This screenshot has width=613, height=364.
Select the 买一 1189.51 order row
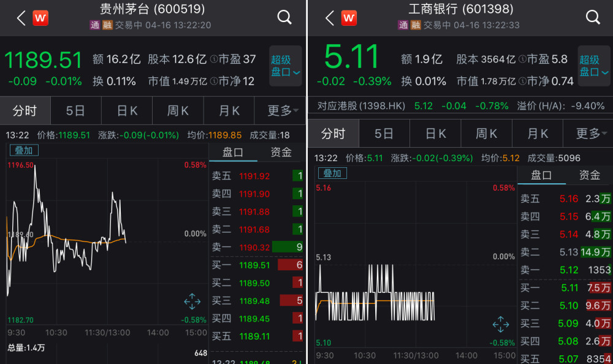point(257,265)
